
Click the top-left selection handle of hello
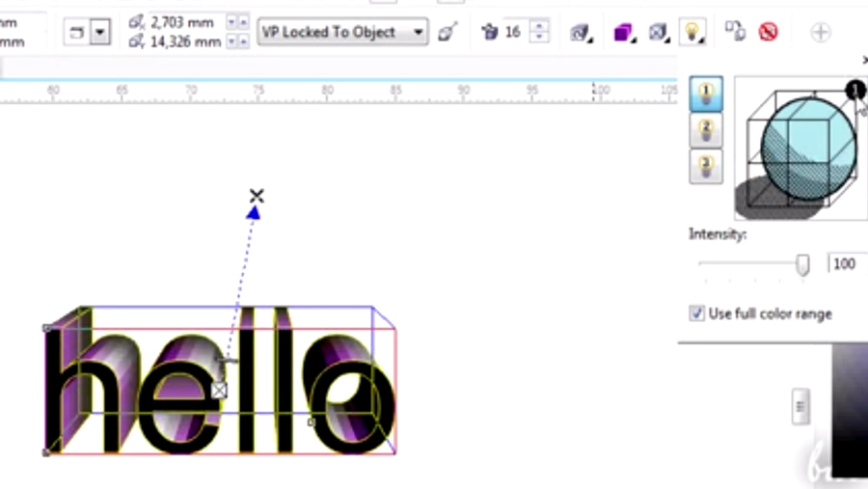[x=47, y=328]
